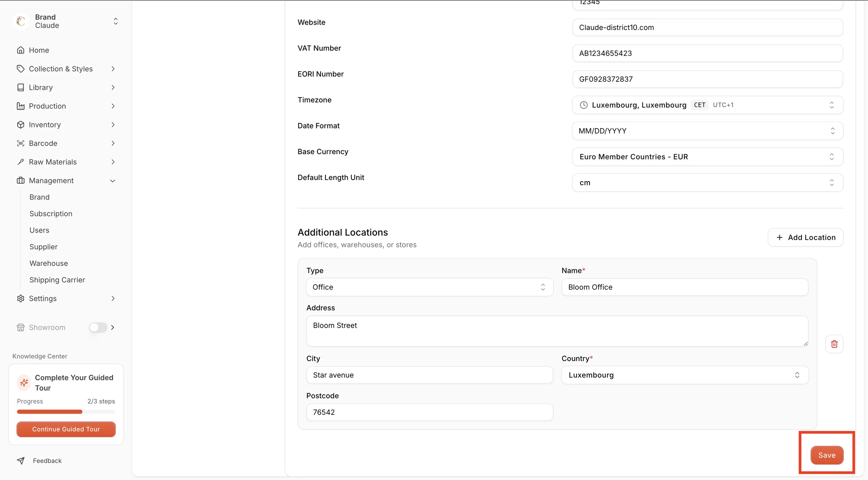This screenshot has width=868, height=480.
Task: Click the guided tour sparkle icon
Action: pos(24,383)
